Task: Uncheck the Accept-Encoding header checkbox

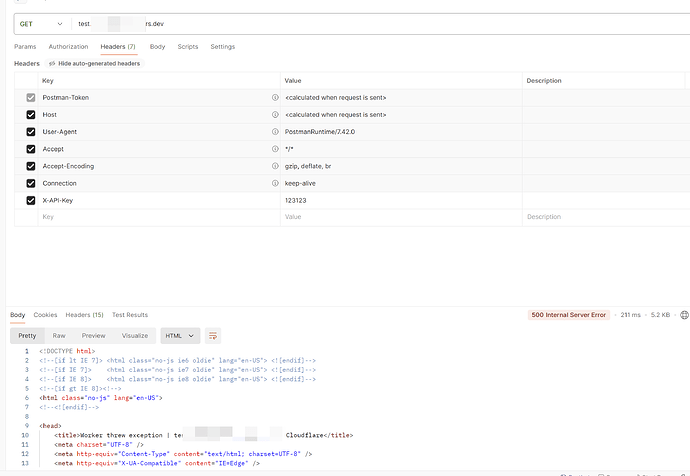Action: click(31, 166)
